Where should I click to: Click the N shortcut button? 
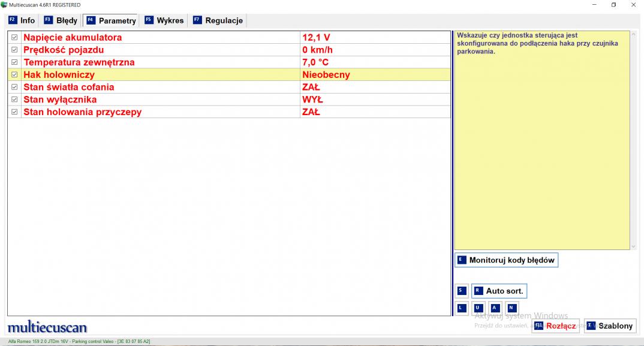[512, 308]
